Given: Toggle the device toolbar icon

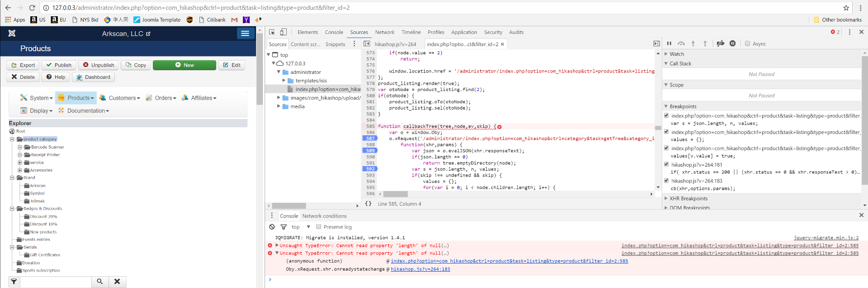Looking at the screenshot, I should tap(283, 32).
